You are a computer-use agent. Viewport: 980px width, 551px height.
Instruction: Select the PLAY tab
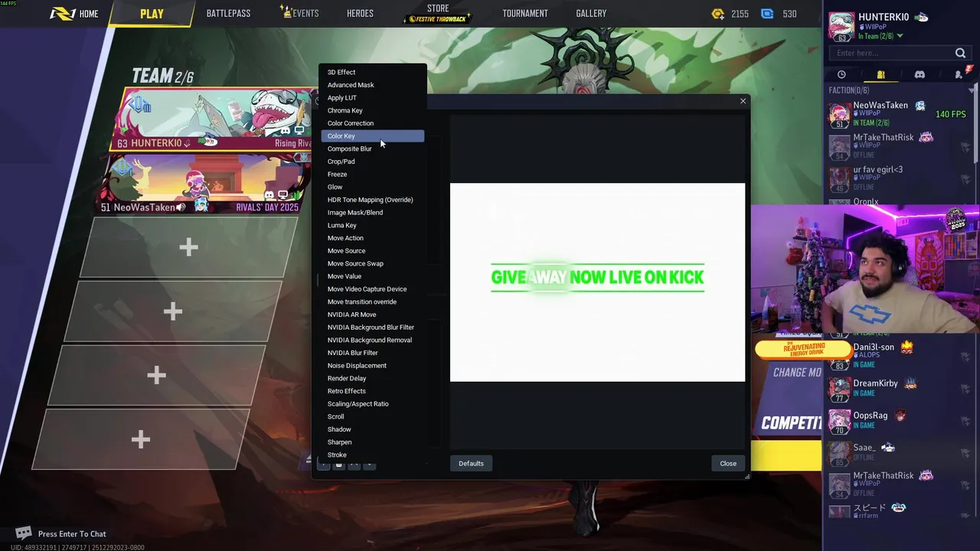tap(152, 14)
